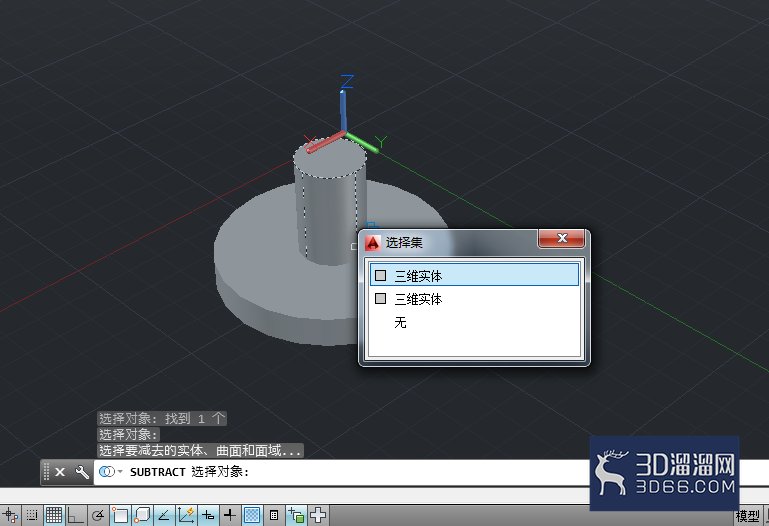Enable Ortho Mode in status bar
769x526 pixels.
coord(75,515)
